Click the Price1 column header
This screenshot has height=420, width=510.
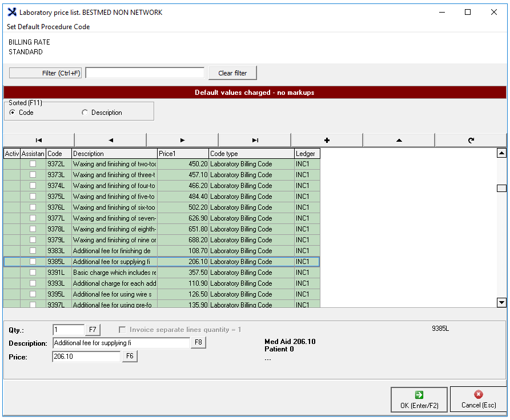[183, 154]
